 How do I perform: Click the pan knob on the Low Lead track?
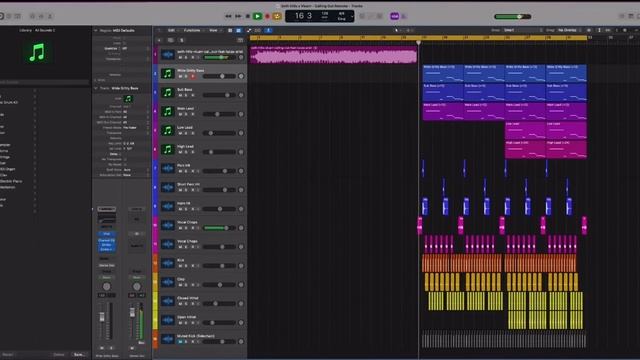pyautogui.click(x=241, y=133)
